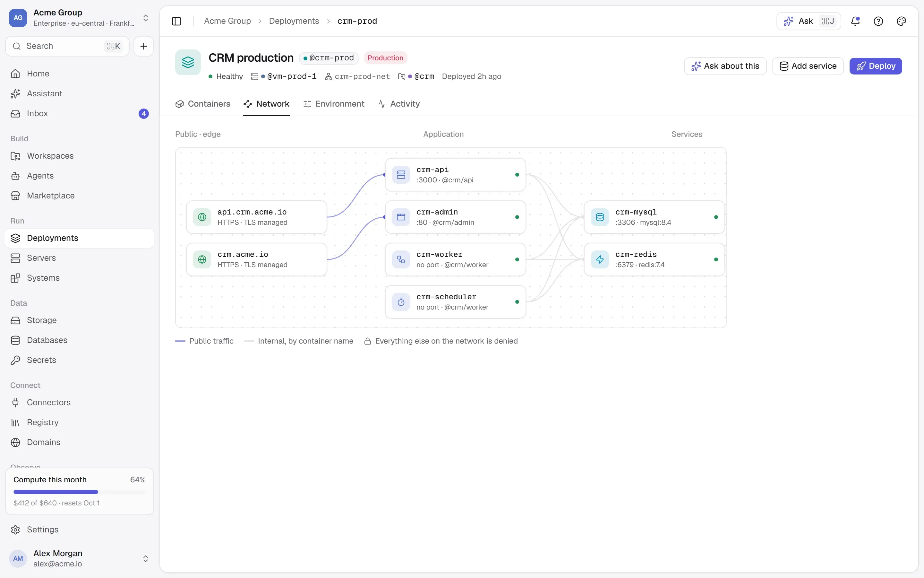Click the AG organization avatar

point(18,18)
